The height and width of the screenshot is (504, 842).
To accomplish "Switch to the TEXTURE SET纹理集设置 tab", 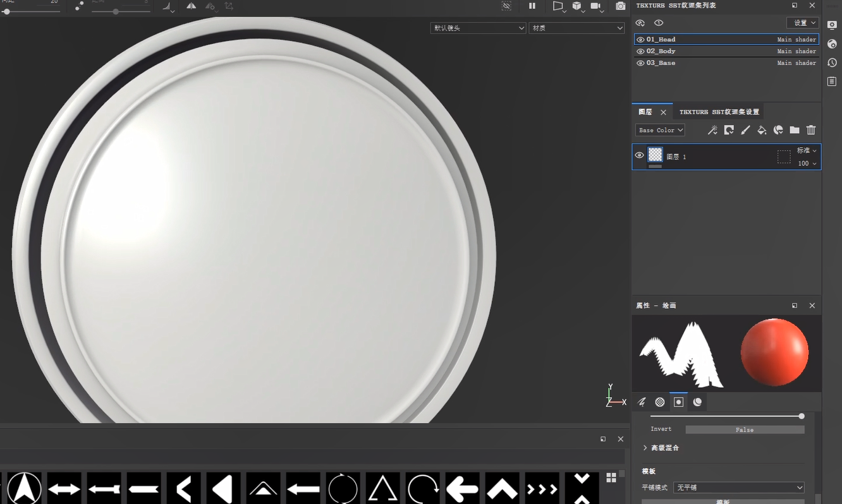I will [x=719, y=112].
